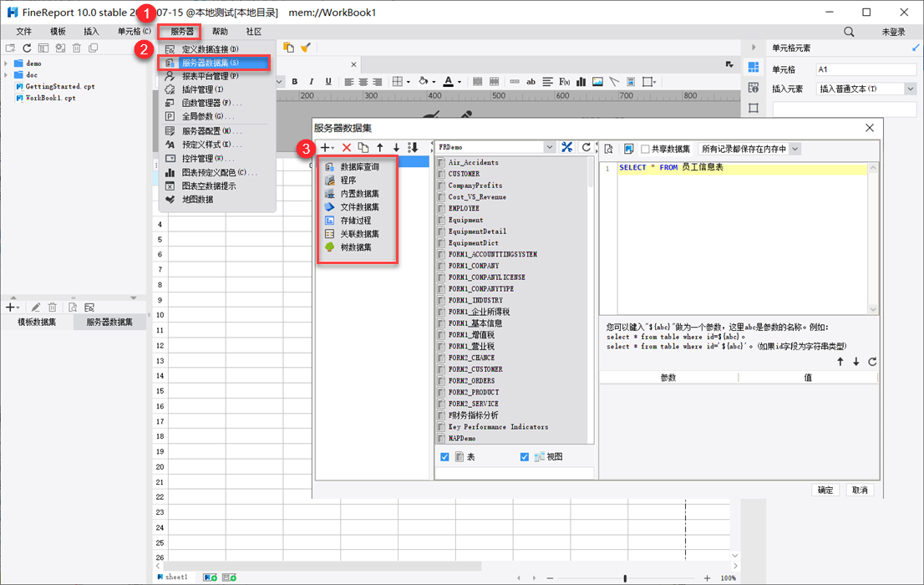Image resolution: width=924 pixels, height=585 pixels.
Task: Open font color dropdown arrow
Action: pyautogui.click(x=459, y=82)
